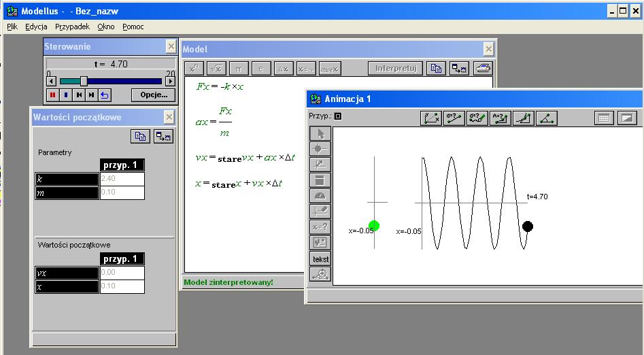Image resolution: width=644 pixels, height=355 pixels.
Task: Step back with the rewind control
Action: tap(79, 95)
